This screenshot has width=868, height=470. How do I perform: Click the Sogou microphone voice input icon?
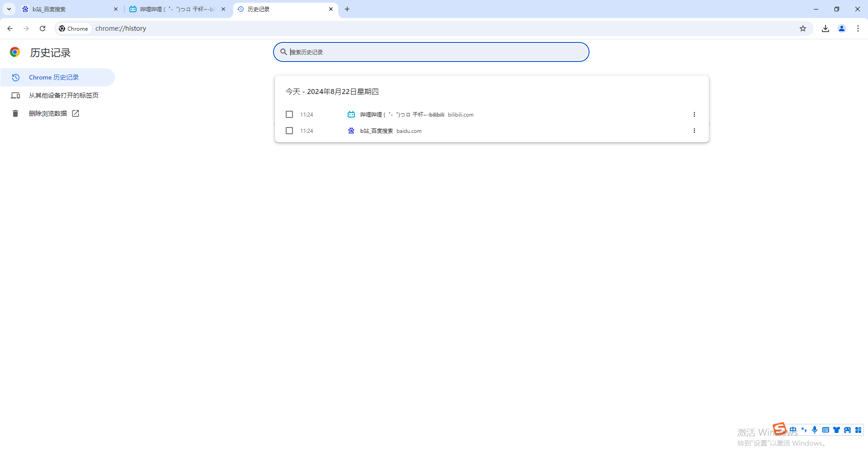point(815,430)
